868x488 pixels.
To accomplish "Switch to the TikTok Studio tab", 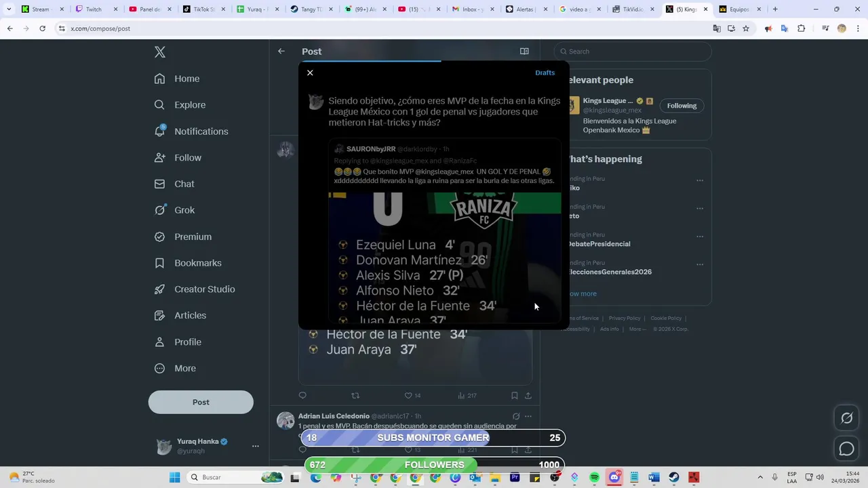I will coord(204,9).
